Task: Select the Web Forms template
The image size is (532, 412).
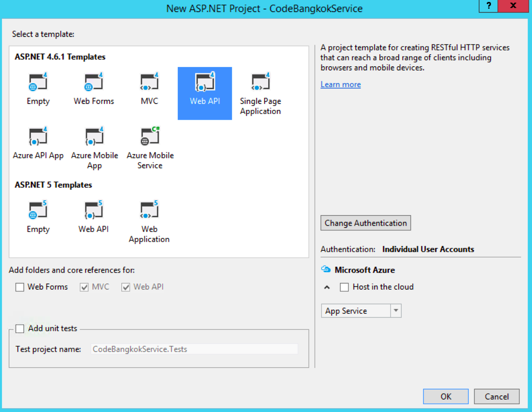Action: point(93,89)
